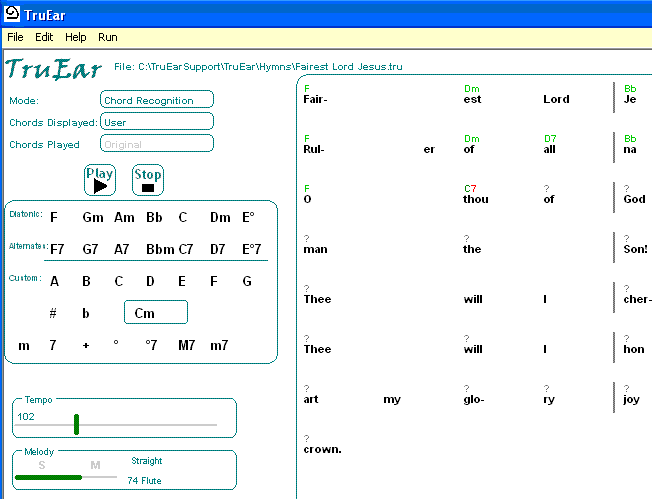
Task: Click the Melody volume slider
Action: point(66,477)
